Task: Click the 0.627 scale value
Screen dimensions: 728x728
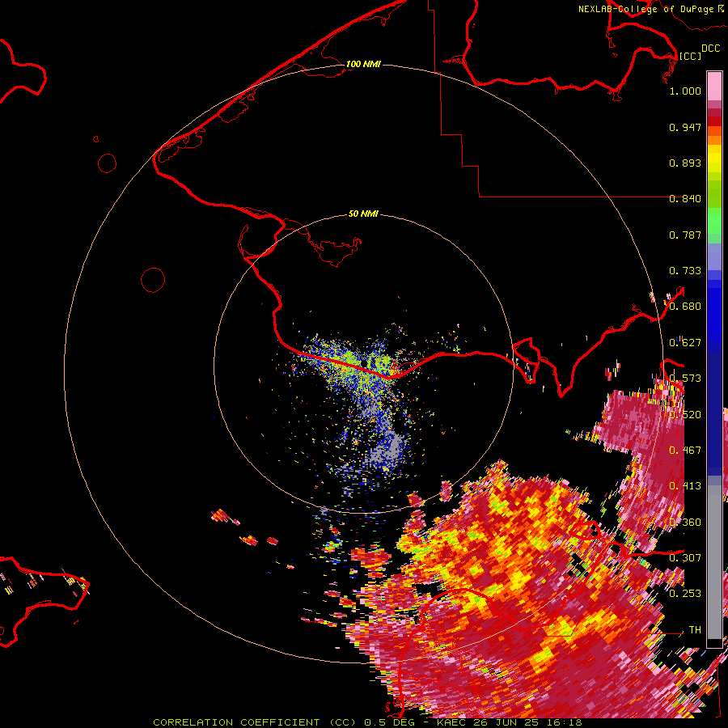Action: (685, 343)
